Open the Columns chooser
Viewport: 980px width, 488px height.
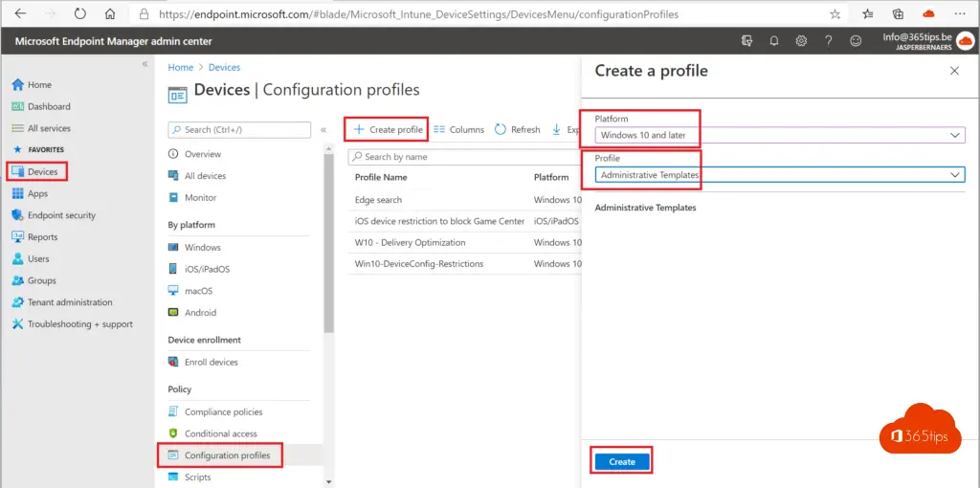pos(458,129)
